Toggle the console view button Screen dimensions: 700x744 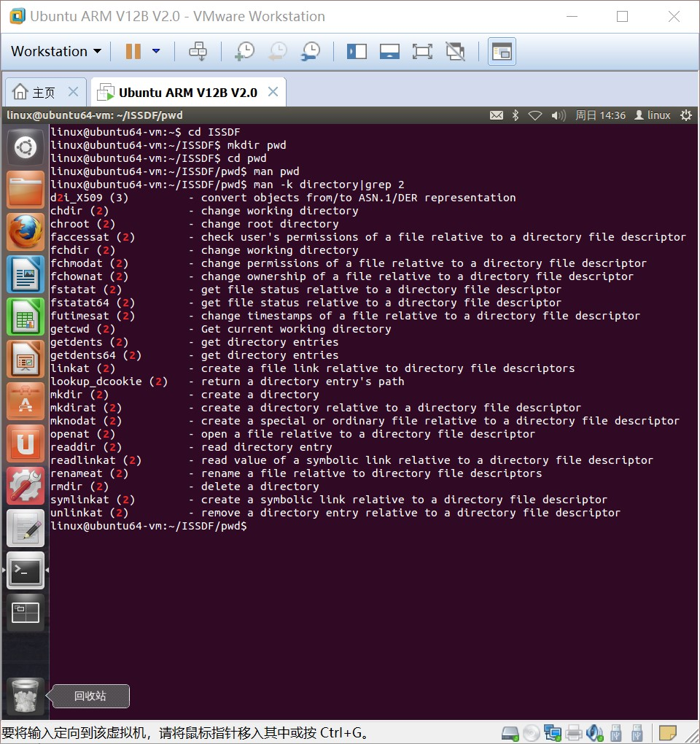click(502, 51)
